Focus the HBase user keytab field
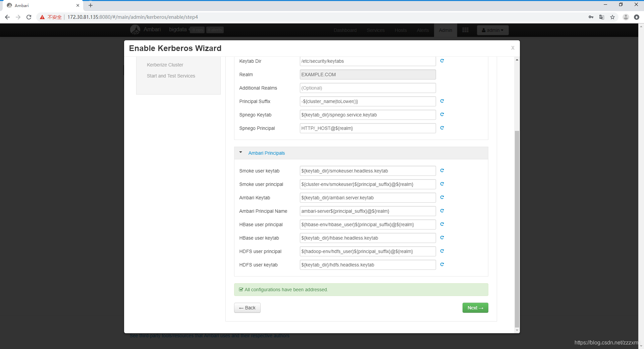The image size is (644, 349). [x=368, y=238]
